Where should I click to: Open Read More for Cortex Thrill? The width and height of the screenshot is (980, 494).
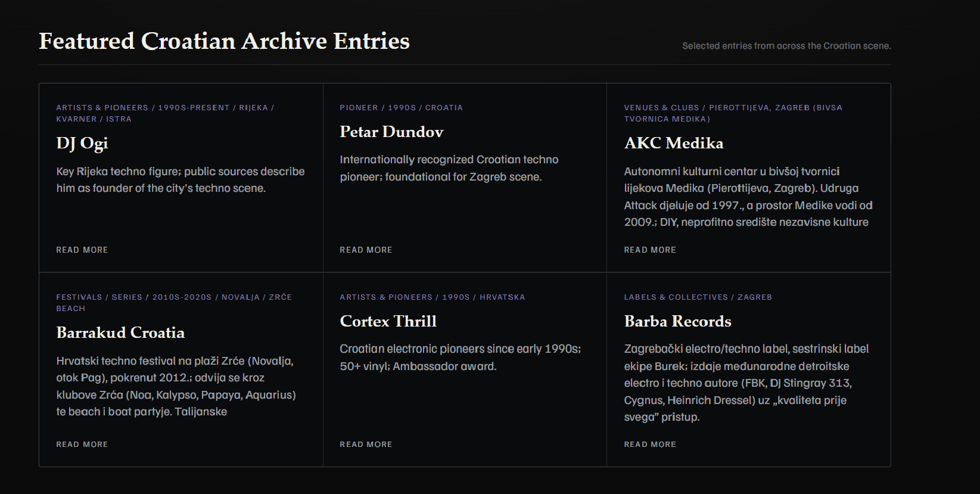click(366, 444)
